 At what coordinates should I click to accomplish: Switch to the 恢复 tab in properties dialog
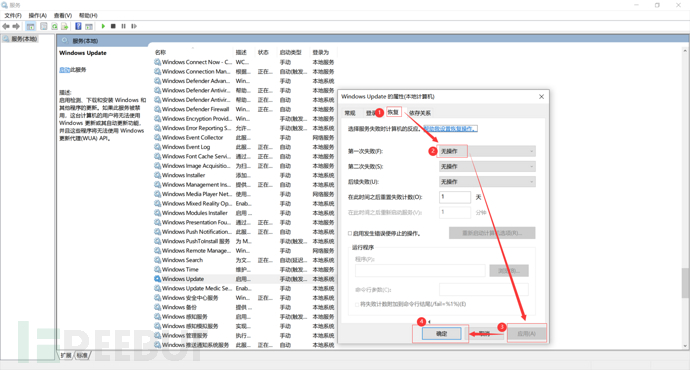tap(393, 112)
